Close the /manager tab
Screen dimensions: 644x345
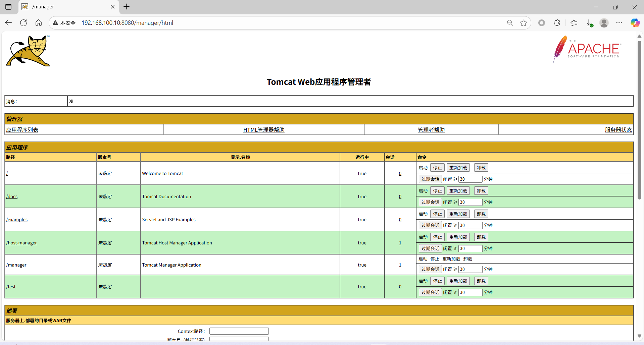[112, 7]
